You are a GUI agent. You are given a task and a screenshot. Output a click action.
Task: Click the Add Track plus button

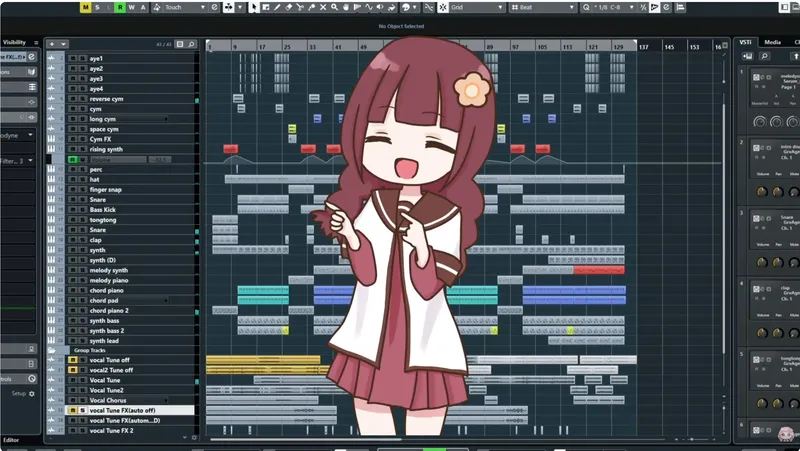(52, 44)
